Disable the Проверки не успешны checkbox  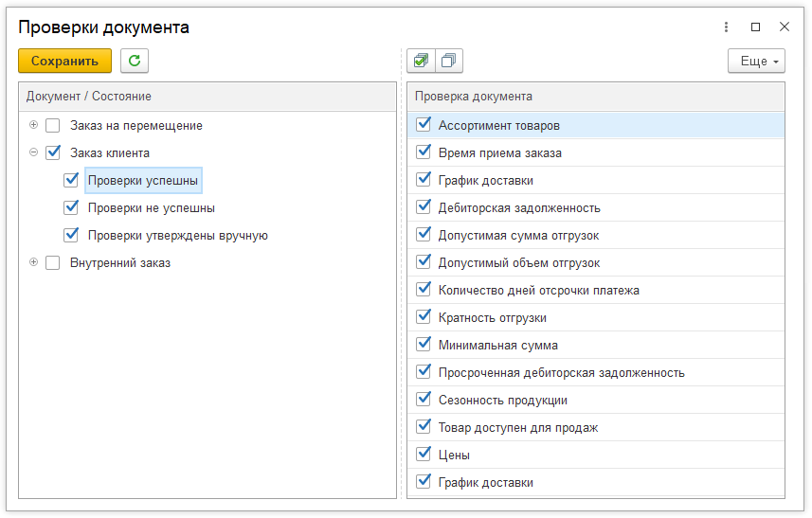(71, 207)
